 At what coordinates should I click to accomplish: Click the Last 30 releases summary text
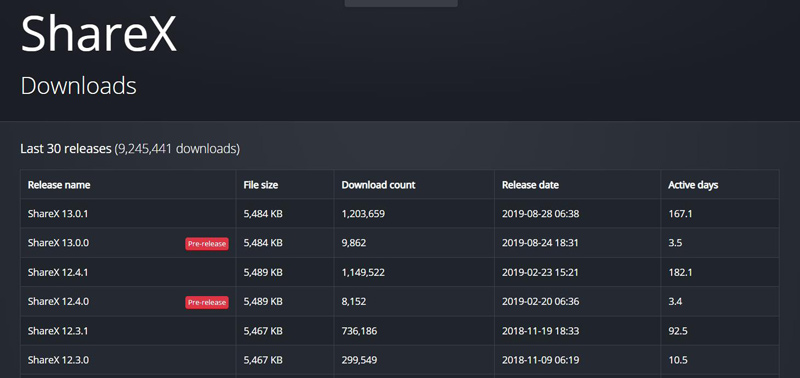coord(130,149)
